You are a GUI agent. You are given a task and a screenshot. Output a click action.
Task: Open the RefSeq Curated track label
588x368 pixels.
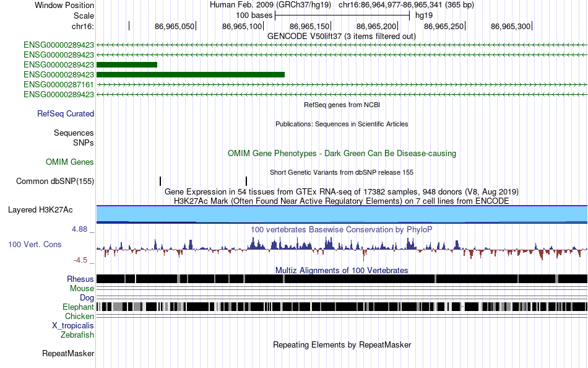pyautogui.click(x=66, y=113)
